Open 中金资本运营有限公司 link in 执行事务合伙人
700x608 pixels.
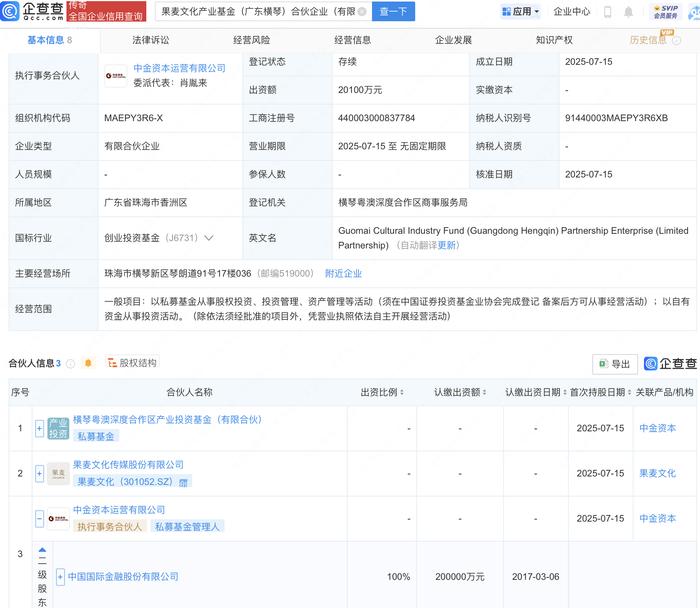(x=179, y=68)
